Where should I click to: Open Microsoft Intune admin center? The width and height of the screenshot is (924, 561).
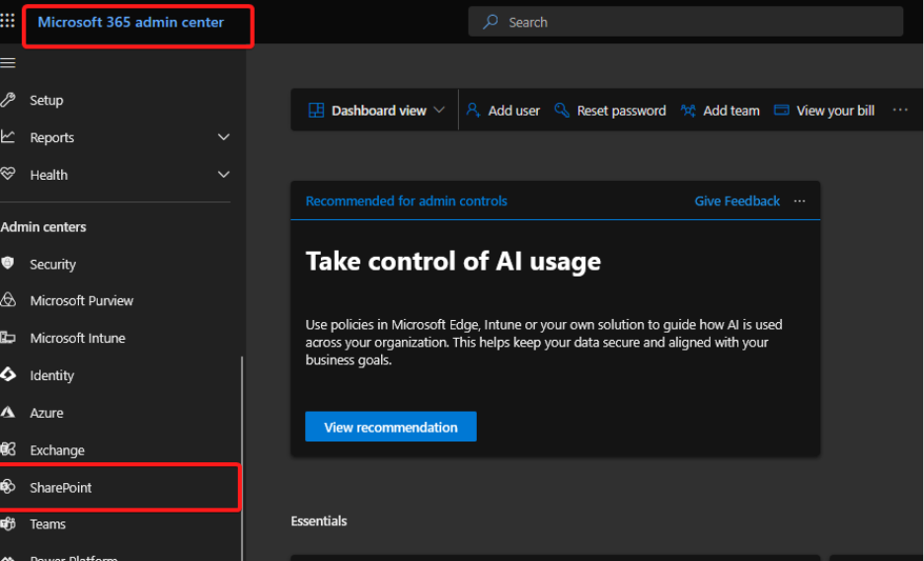[x=77, y=338]
